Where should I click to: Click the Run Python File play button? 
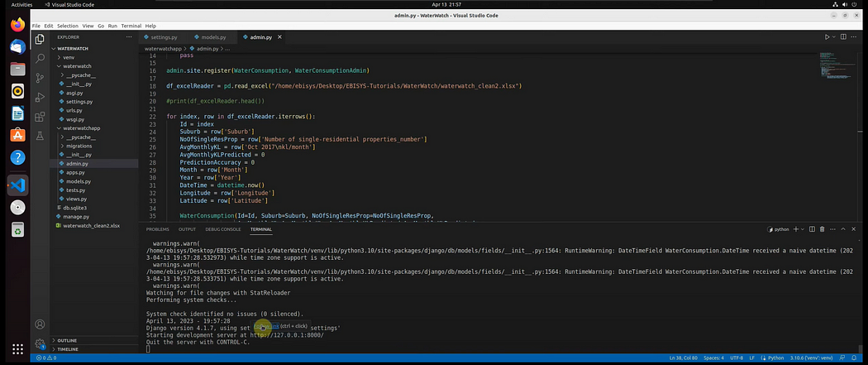click(x=827, y=37)
